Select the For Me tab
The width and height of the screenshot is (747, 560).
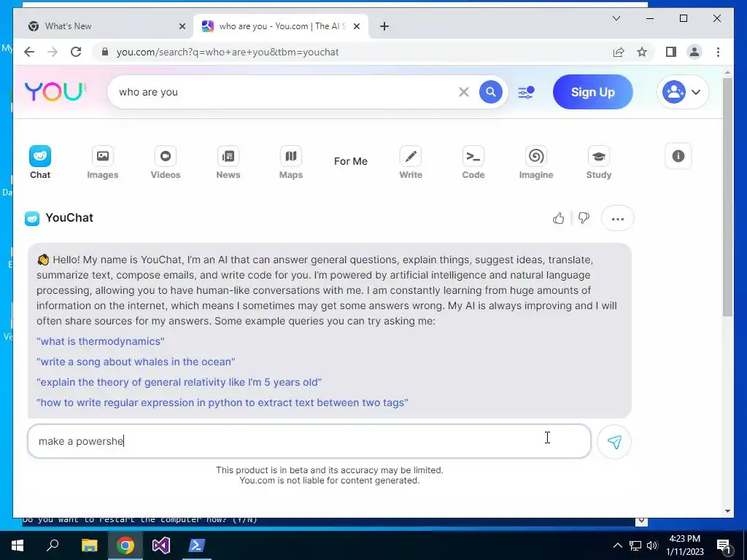[x=351, y=161]
